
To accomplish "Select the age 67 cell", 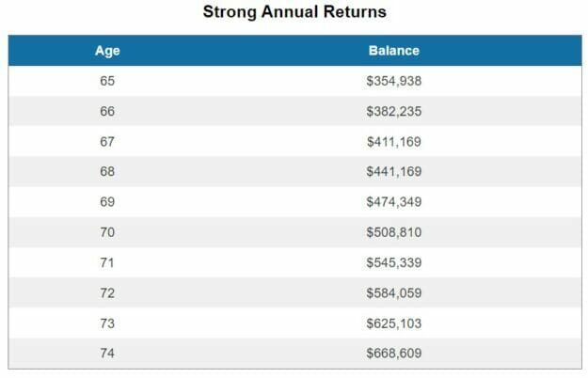I will [x=107, y=141].
